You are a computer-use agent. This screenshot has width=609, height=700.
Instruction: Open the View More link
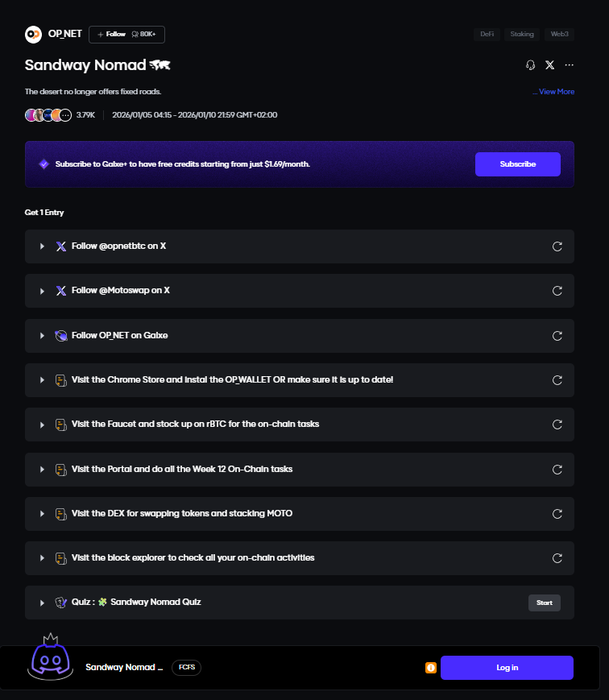tap(554, 92)
